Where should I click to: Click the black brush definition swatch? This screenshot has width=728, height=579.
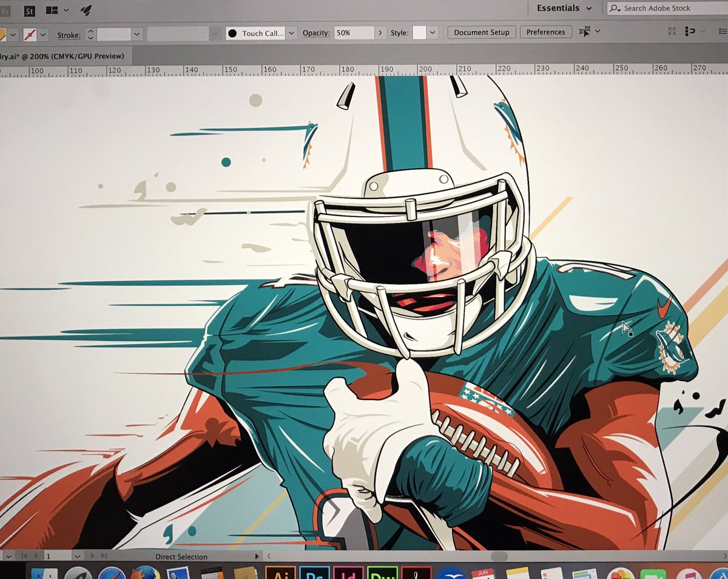[232, 33]
